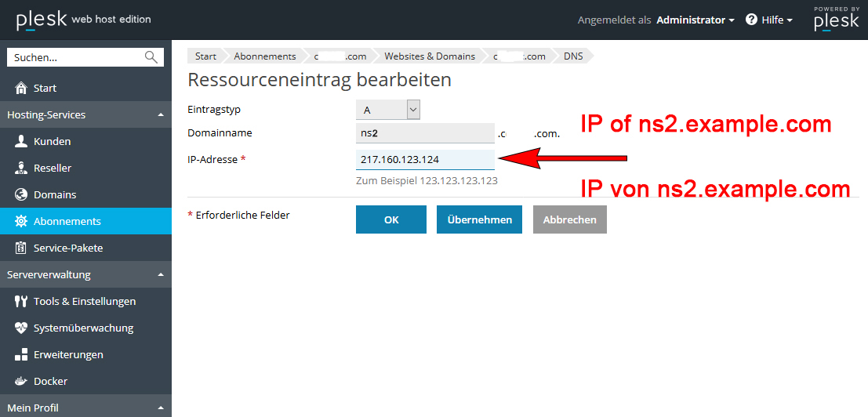Open the Hilfe help menu
Image resolution: width=868 pixels, height=417 pixels.
(769, 20)
